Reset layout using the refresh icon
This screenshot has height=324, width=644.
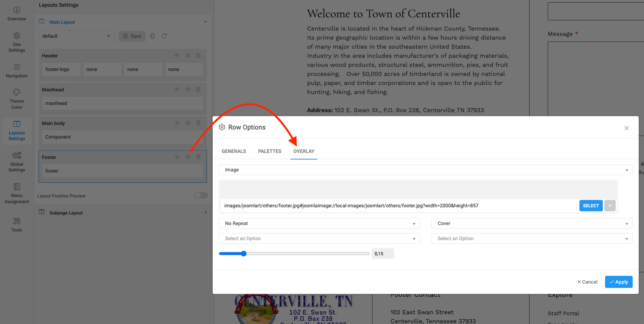[165, 36]
